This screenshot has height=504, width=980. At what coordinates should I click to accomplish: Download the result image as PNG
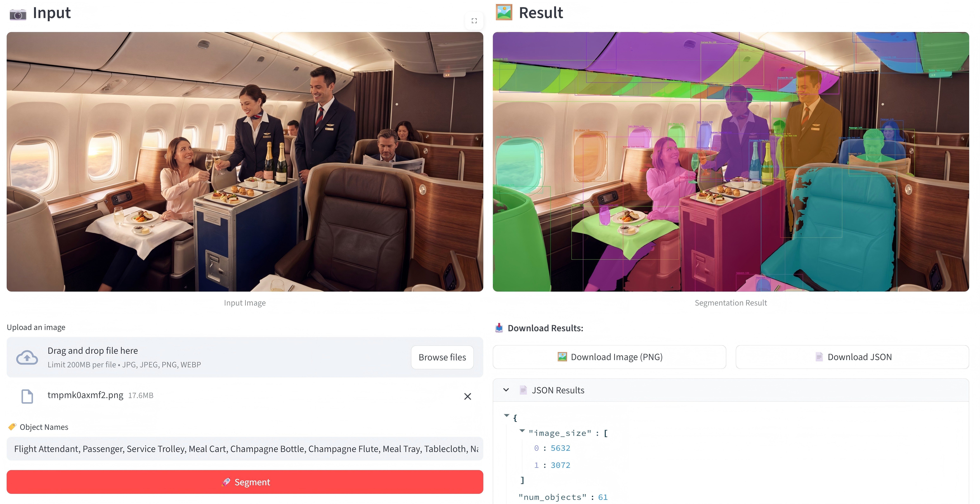[x=609, y=357]
